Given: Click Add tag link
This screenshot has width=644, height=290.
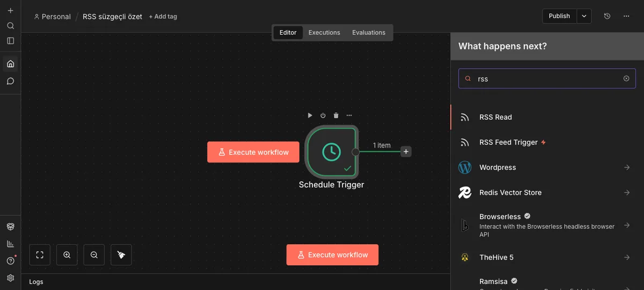Looking at the screenshot, I should (163, 17).
